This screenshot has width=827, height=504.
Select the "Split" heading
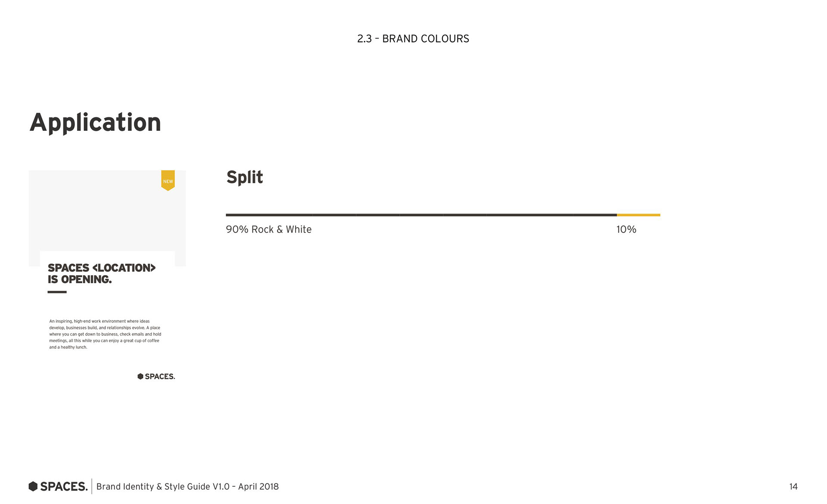(244, 177)
